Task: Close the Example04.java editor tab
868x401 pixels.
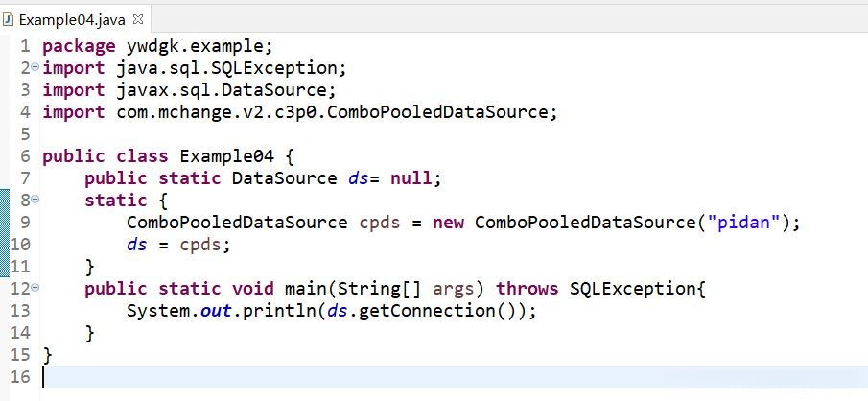Action: [x=136, y=18]
